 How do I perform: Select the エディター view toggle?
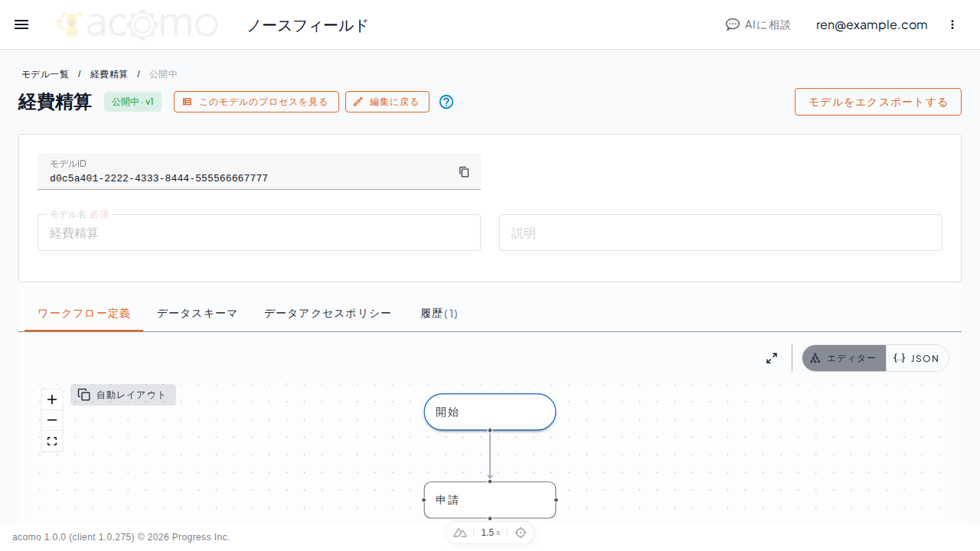(x=844, y=358)
